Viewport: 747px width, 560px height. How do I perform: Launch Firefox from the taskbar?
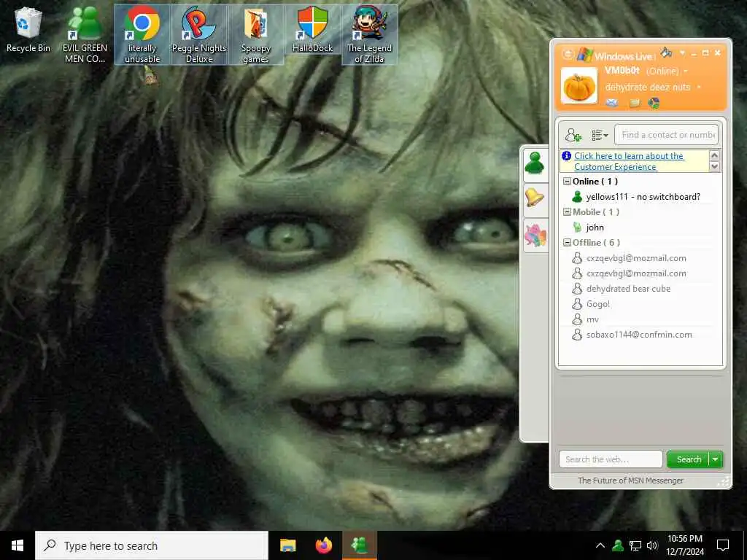pos(324,545)
